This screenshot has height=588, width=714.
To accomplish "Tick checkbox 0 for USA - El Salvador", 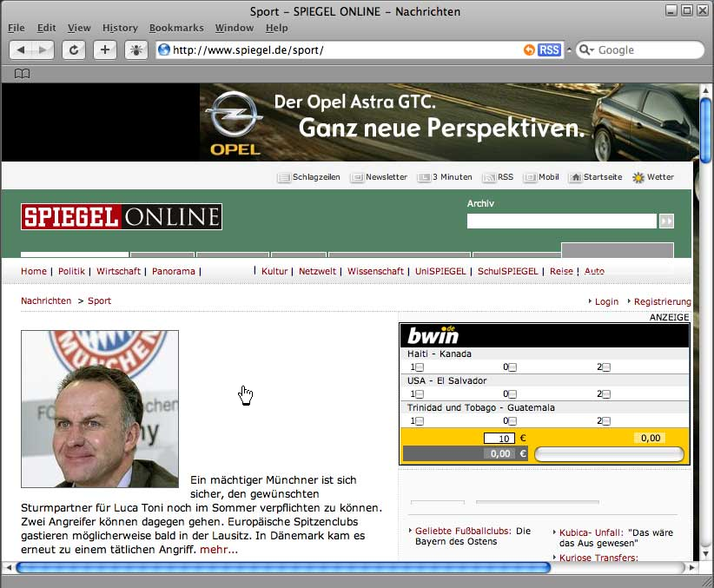I will tap(512, 394).
